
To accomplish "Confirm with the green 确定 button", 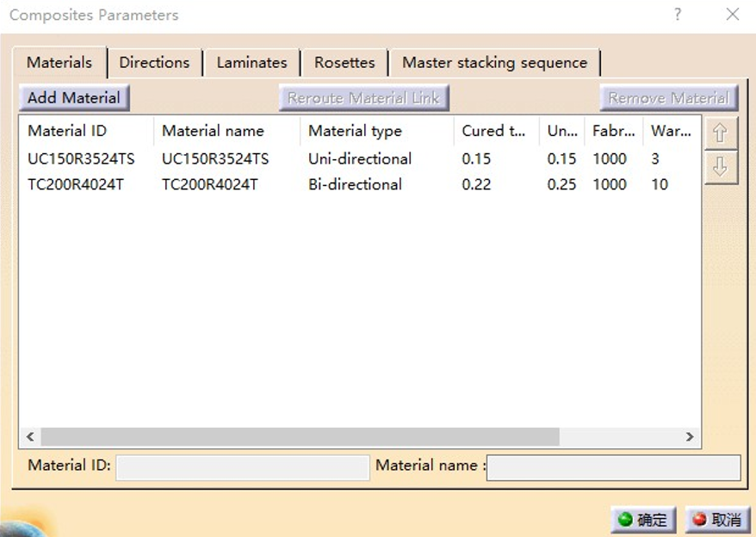I will tap(643, 520).
